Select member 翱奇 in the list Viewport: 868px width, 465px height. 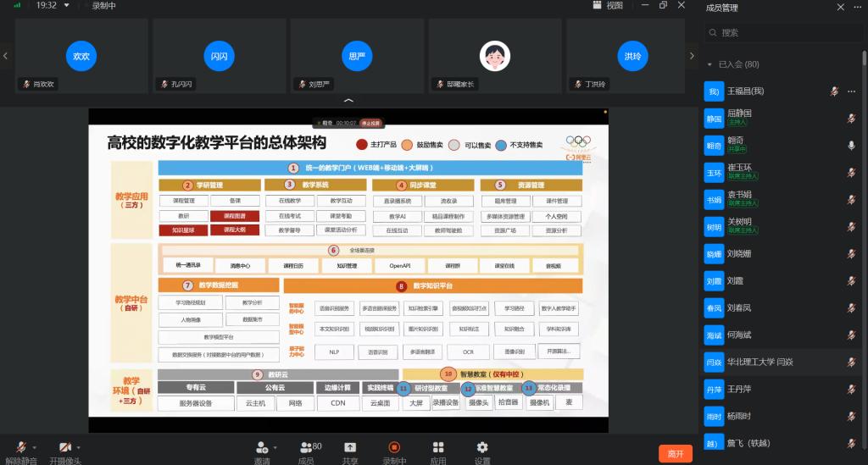[x=781, y=146]
